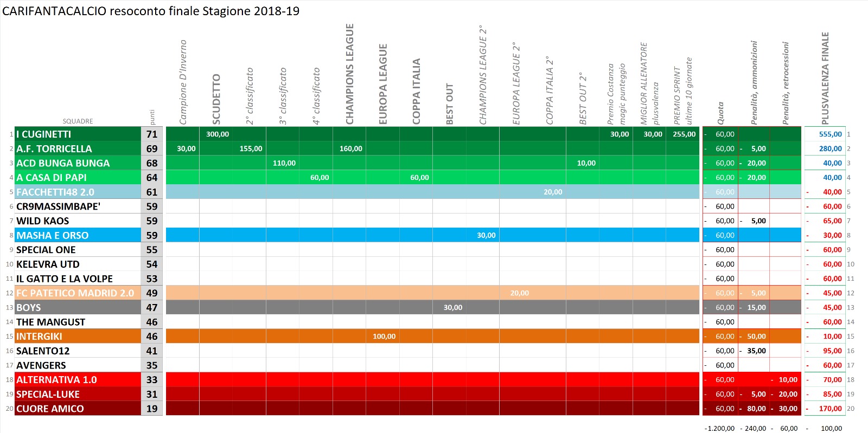Select INTERGIKI's 100,00 Europa League cell
Image resolution: width=868 pixels, height=433 pixels.
384,337
